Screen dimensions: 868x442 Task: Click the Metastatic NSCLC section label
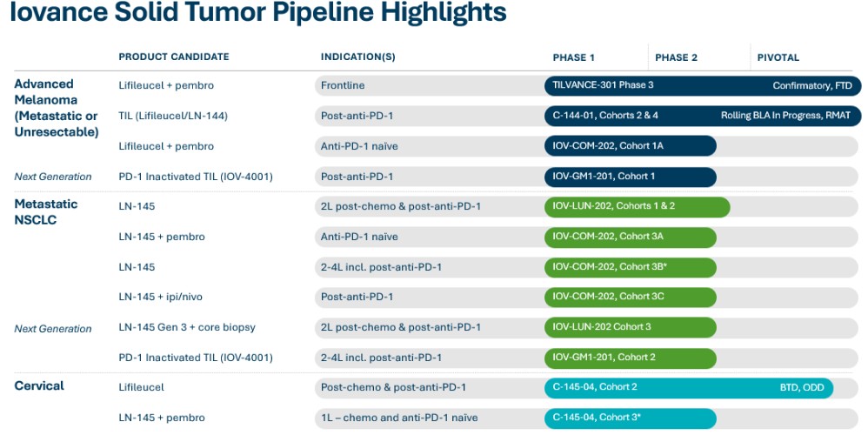click(45, 211)
